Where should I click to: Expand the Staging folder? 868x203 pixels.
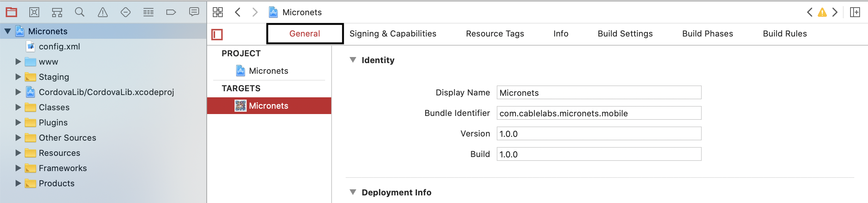(x=18, y=77)
